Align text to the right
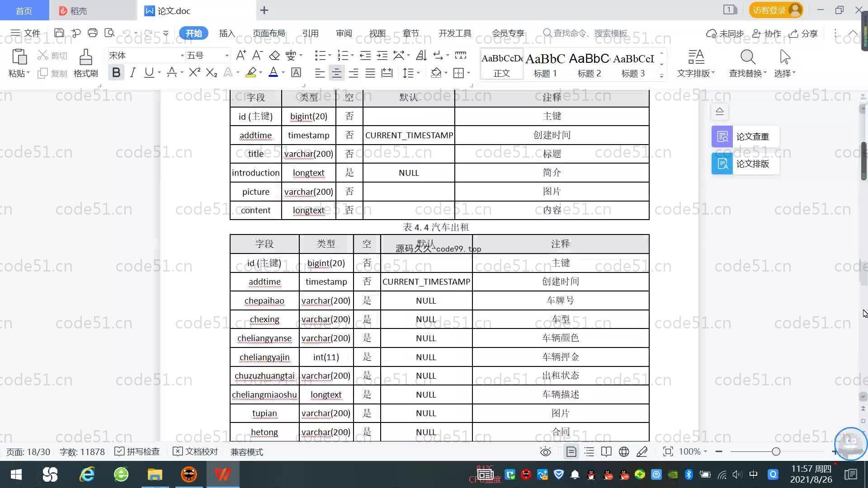The width and height of the screenshot is (868, 488). point(354,73)
